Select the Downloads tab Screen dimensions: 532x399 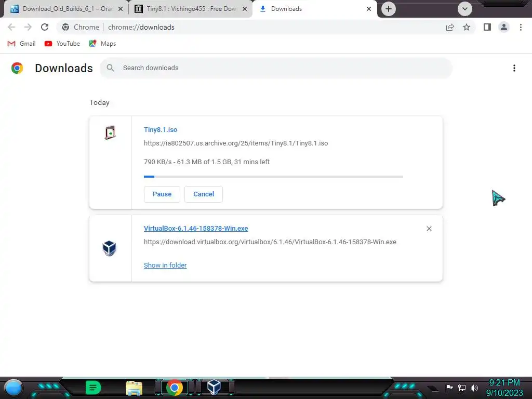coord(315,9)
